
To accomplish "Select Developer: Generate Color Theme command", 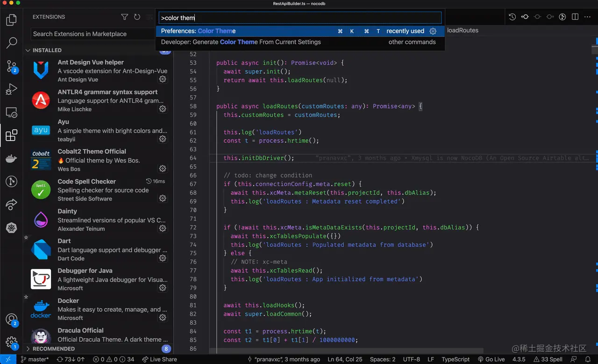I will tap(241, 42).
